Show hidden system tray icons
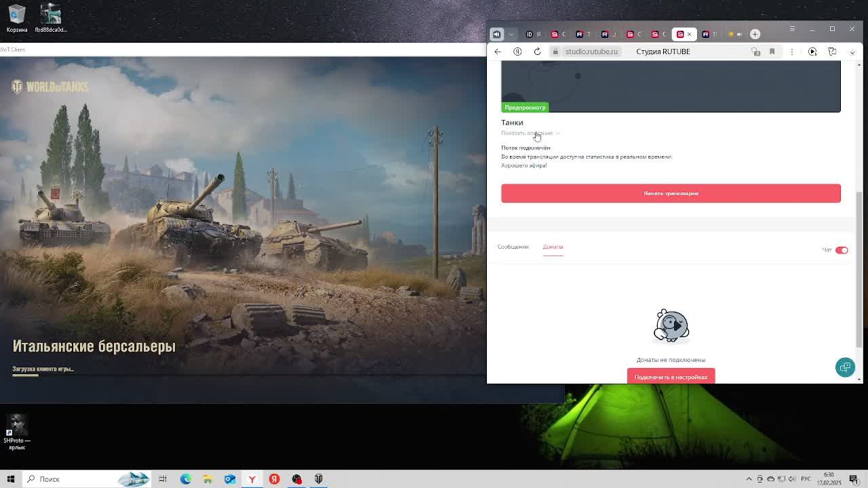Viewport: 868px width, 488px height. pyautogui.click(x=749, y=479)
